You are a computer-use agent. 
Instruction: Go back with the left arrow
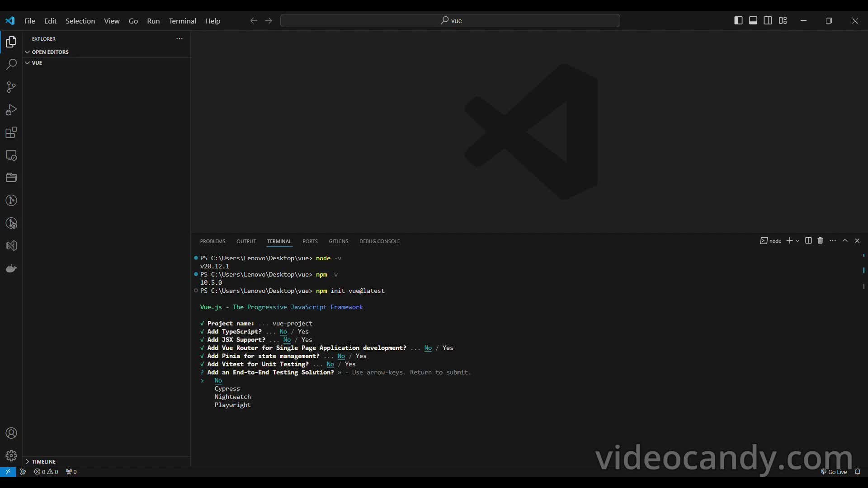click(x=254, y=21)
